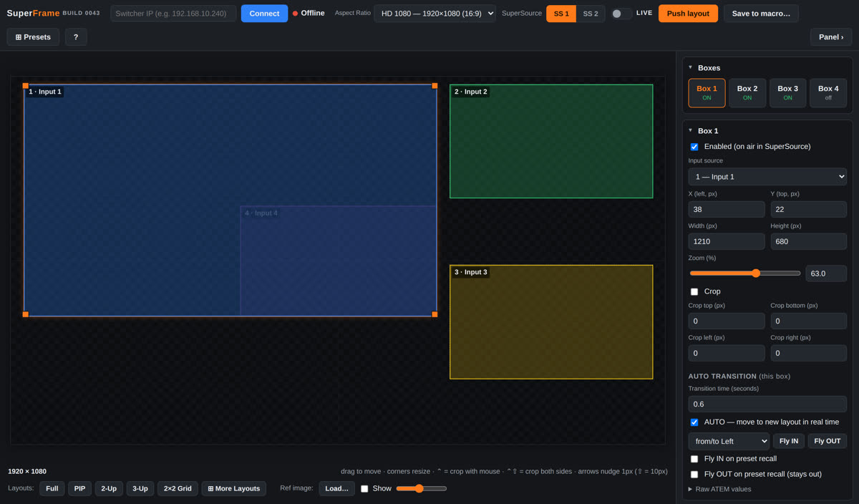Image resolution: width=859 pixels, height=504 pixels.
Task: Click the Crop top px field
Action: (727, 321)
